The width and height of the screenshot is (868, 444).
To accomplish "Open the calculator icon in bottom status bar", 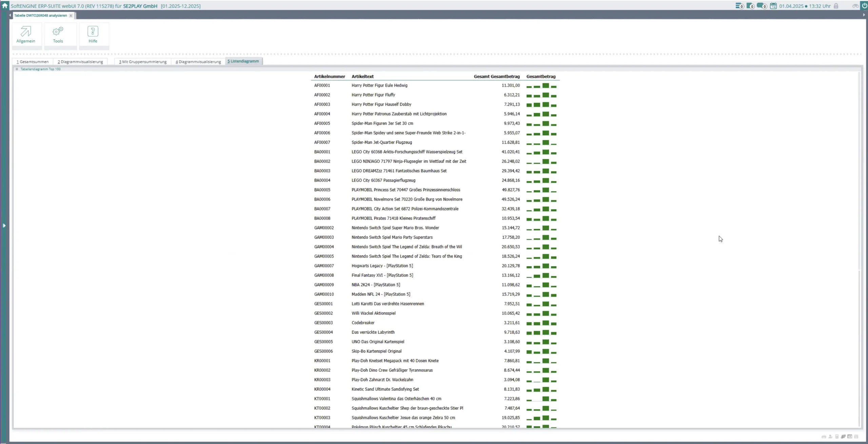I will point(837,437).
